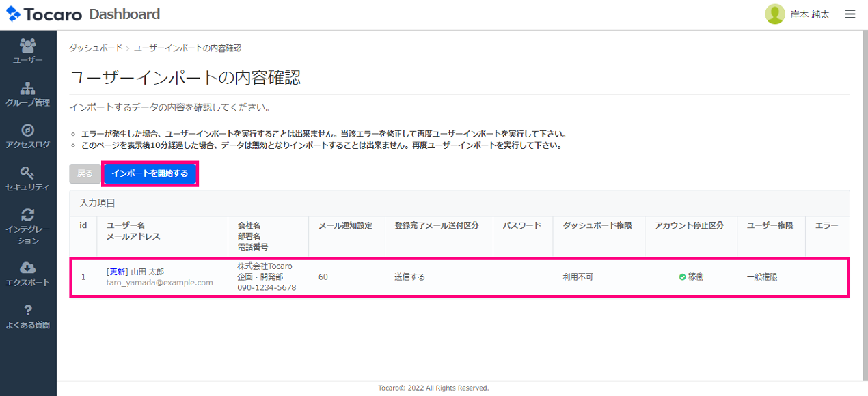Click the アカウント停止区分 column header
This screenshot has width=868, height=396.
[x=688, y=226]
